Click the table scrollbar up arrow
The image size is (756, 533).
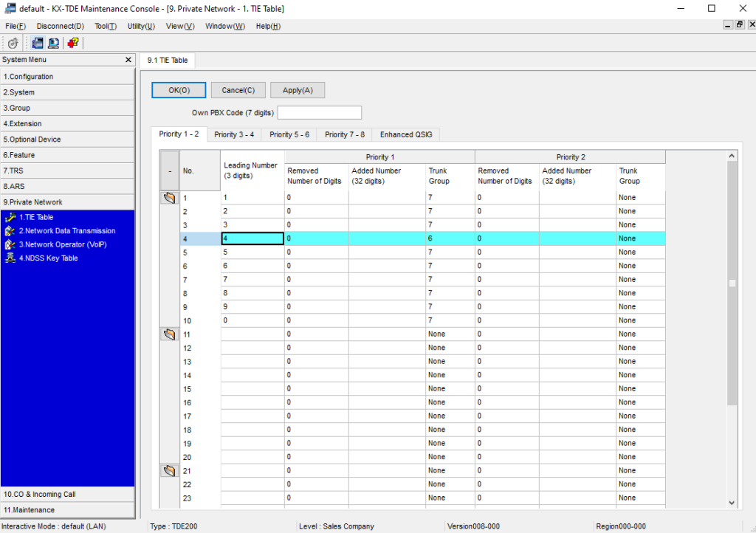tap(732, 156)
